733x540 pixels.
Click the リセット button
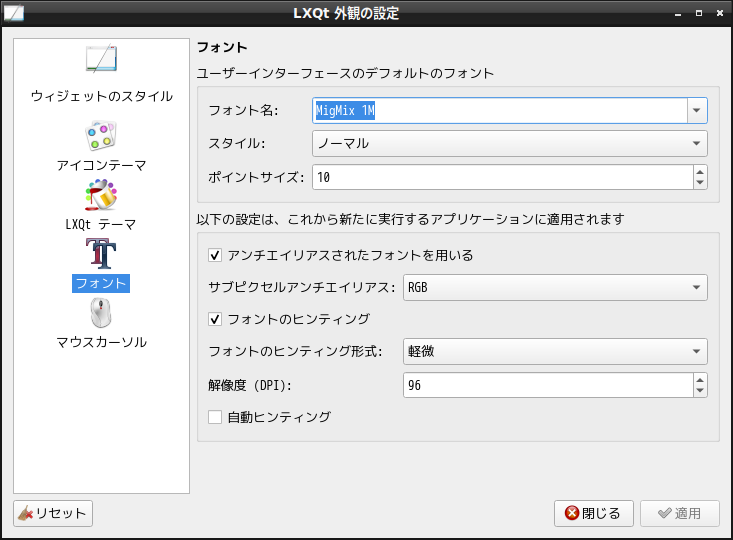coord(53,513)
